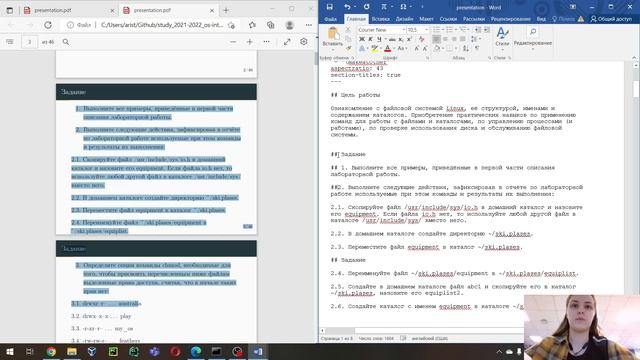This screenshot has height=360, width=640.
Task: Click the Paste (Вставить) button
Action: click(x=333, y=37)
